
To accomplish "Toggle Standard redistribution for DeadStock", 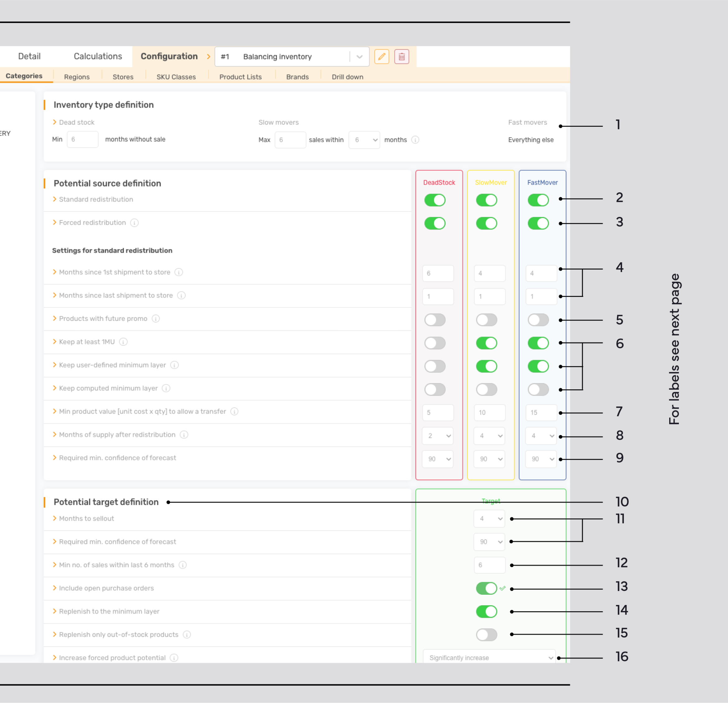I will tap(435, 200).
